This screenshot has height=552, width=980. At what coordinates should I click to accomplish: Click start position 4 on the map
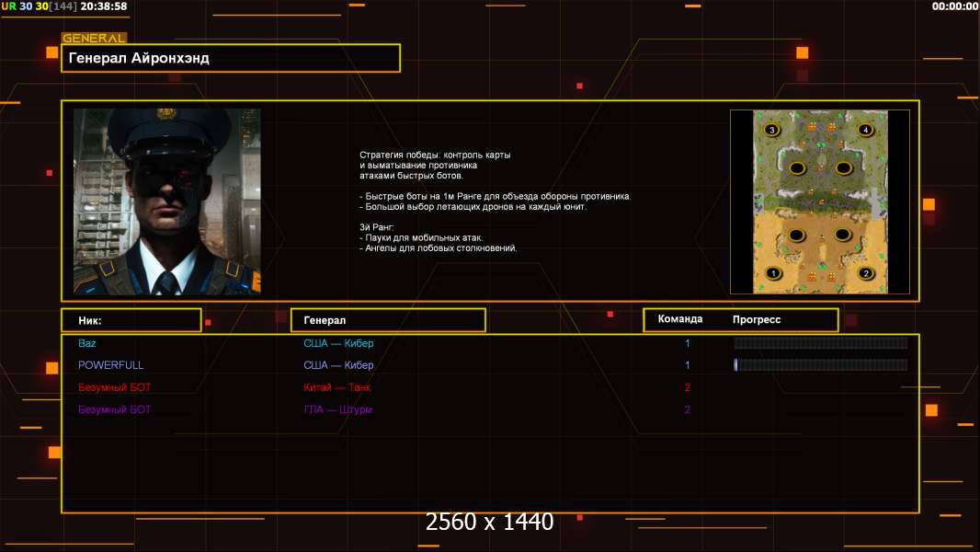(x=866, y=130)
